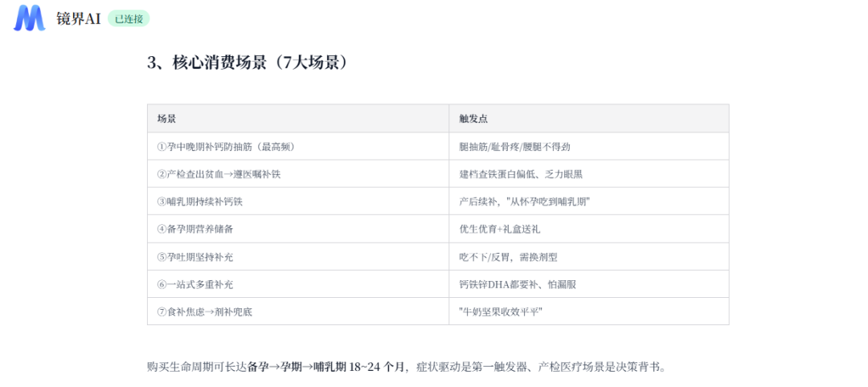This screenshot has width=868, height=387.
Task: Click the 场景 column header
Action: click(298, 118)
